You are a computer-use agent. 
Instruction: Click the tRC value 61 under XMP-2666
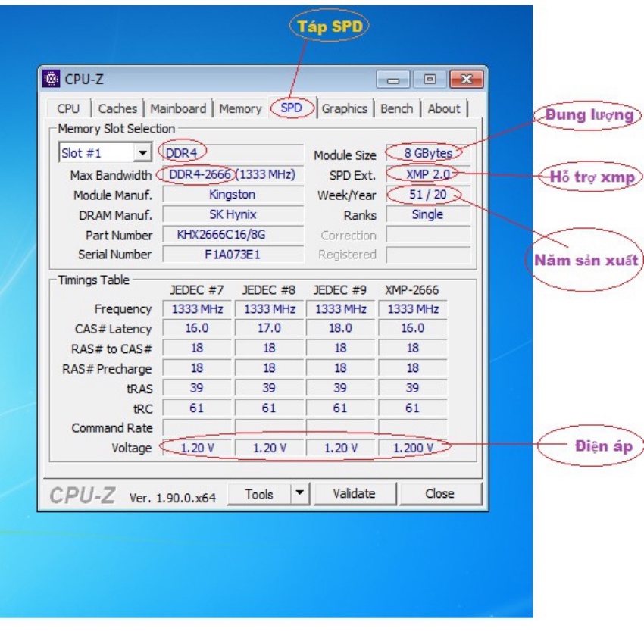click(413, 408)
